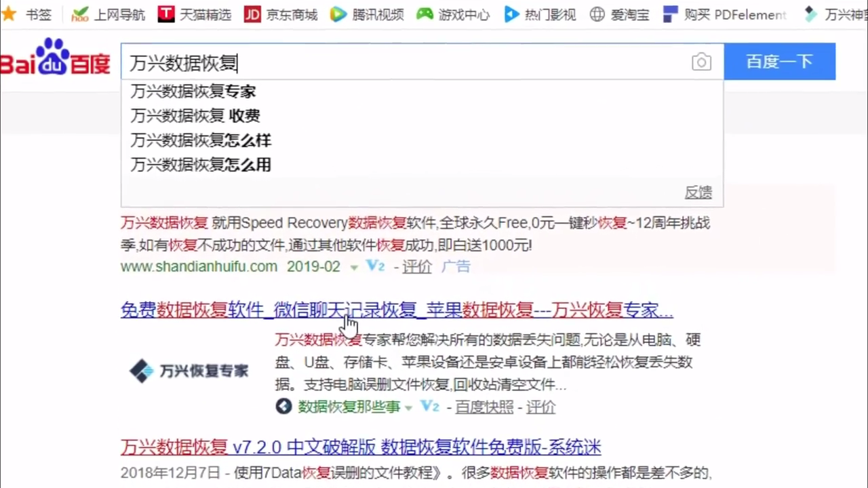Screen dimensions: 868x488
Task: Click 万兴恢复专家 logo thumbnail
Action: point(189,371)
